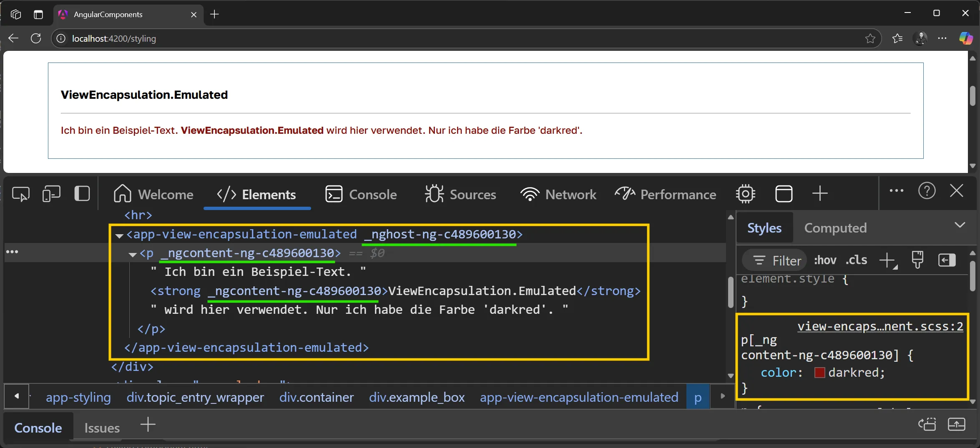
Task: Open the Memory tool chip icon
Action: tap(746, 194)
